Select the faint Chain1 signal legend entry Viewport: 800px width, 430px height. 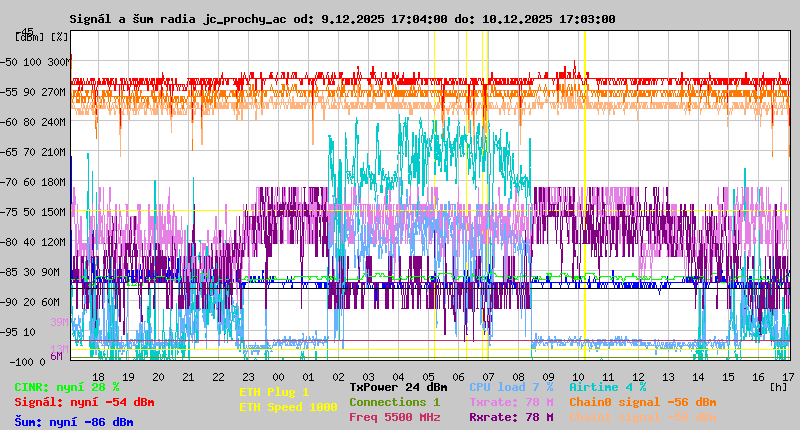(x=643, y=416)
